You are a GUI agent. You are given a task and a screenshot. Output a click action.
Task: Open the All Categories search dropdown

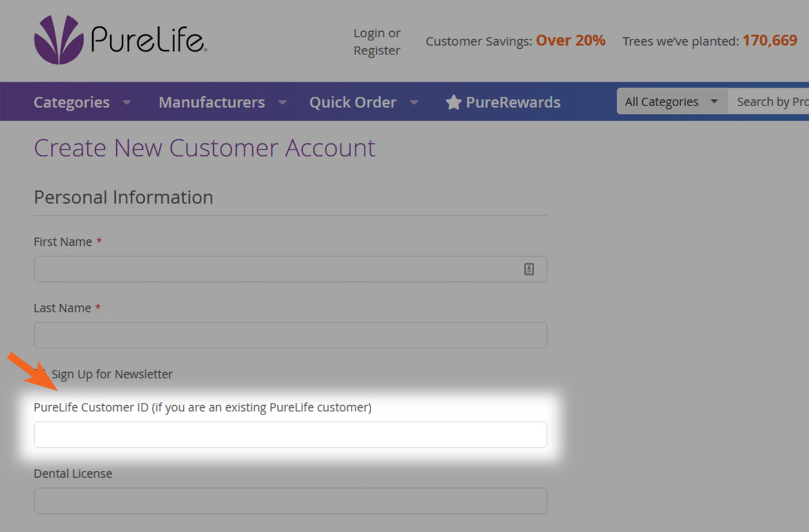click(x=672, y=102)
